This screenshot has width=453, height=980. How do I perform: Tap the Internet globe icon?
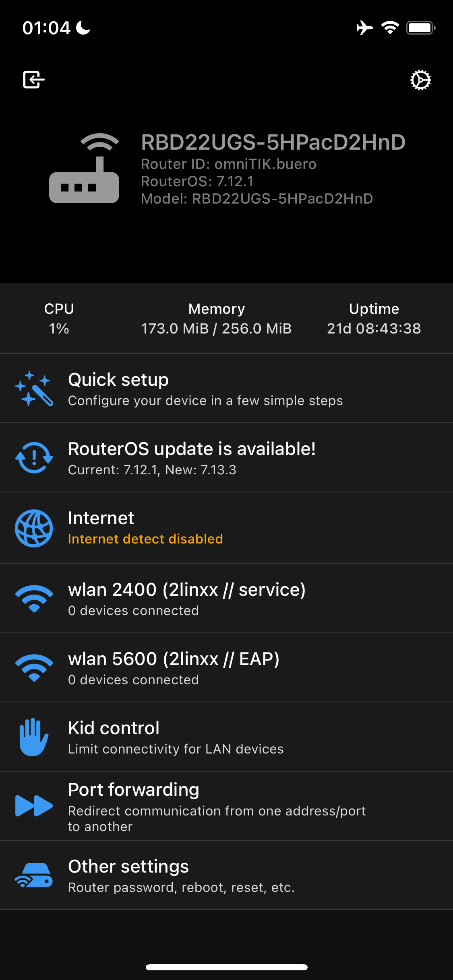coord(34,528)
